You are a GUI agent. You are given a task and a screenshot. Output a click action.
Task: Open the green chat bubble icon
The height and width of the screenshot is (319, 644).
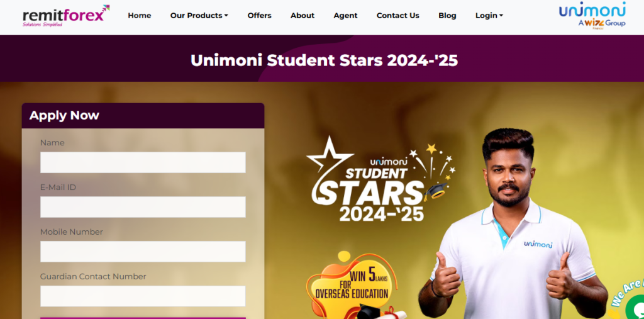tap(635, 308)
